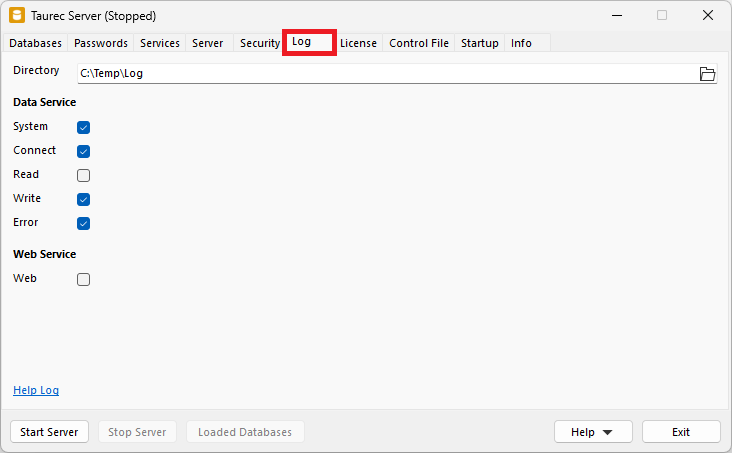
Task: Open the Loaded Databases button
Action: tap(245, 432)
